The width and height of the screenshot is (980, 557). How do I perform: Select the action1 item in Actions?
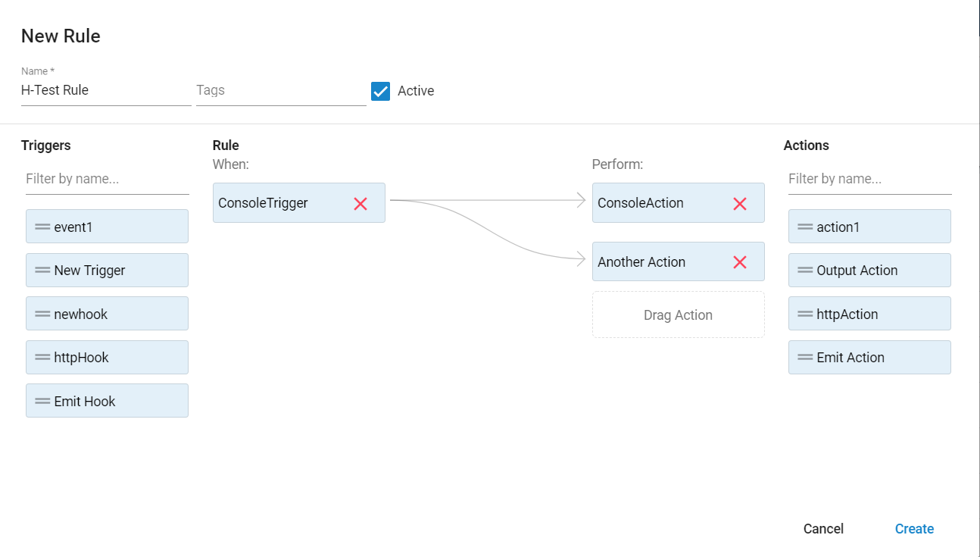[869, 227]
